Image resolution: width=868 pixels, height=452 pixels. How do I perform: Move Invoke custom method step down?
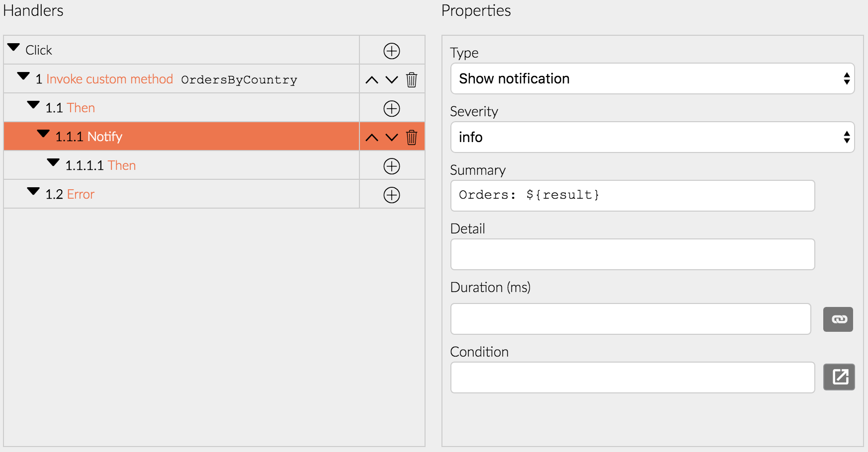click(392, 80)
